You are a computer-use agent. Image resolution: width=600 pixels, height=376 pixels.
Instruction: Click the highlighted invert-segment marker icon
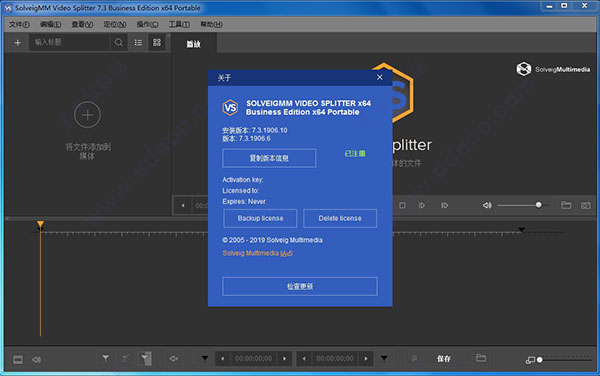pyautogui.click(x=145, y=358)
